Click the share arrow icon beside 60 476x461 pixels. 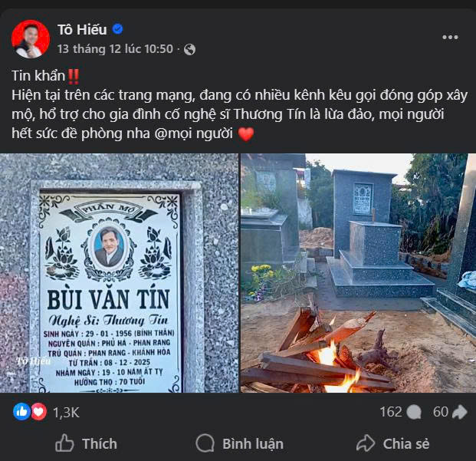click(x=460, y=412)
